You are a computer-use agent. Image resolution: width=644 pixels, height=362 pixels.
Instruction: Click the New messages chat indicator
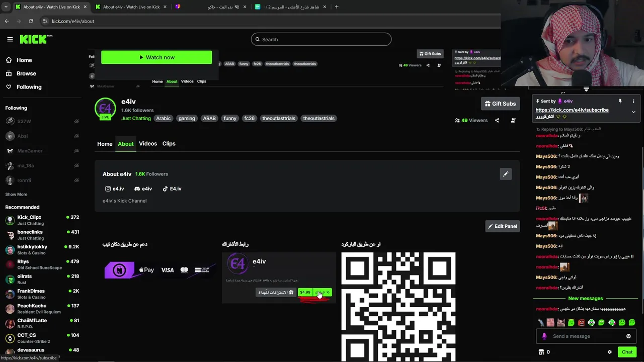585,298
